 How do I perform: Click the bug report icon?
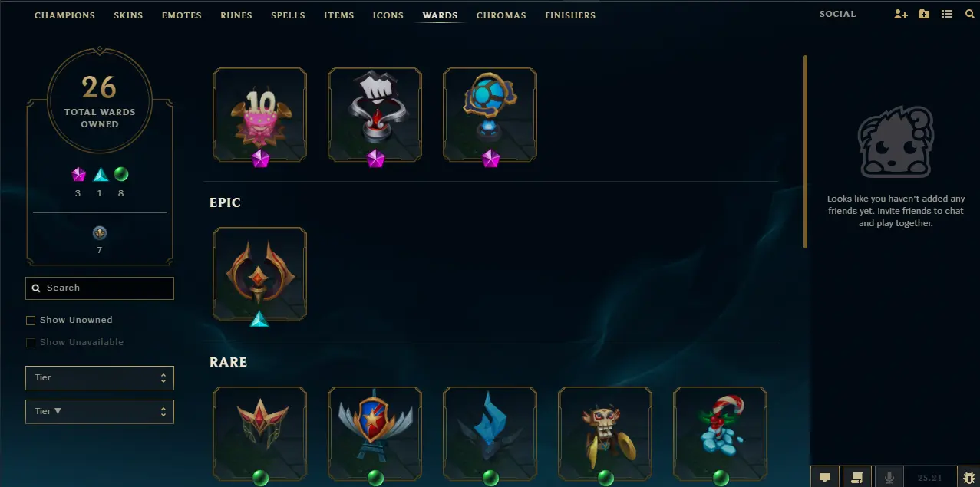(968, 477)
